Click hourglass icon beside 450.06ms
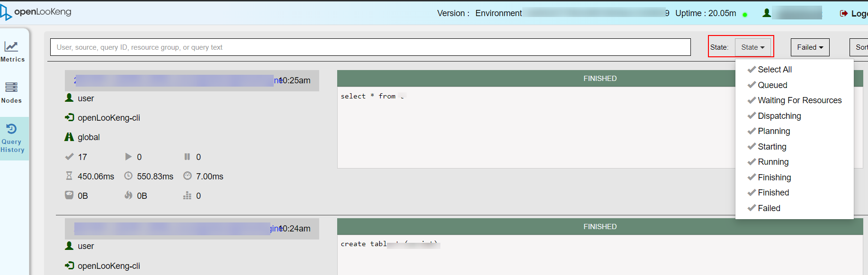 69,176
